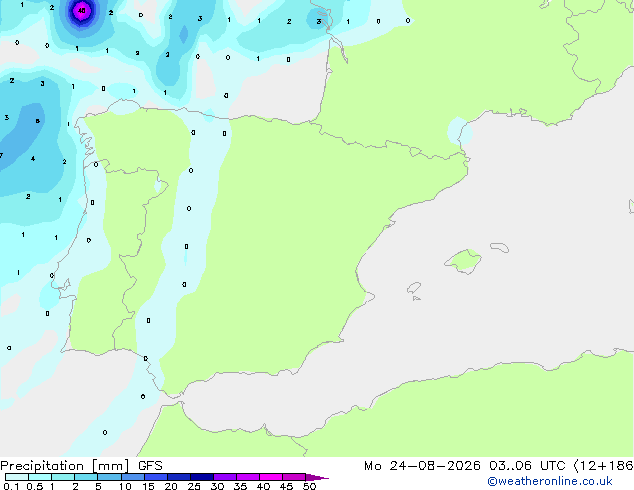Click the forecast date Mo 24-08-2026
The width and height of the screenshot is (634, 490).
click(x=422, y=466)
